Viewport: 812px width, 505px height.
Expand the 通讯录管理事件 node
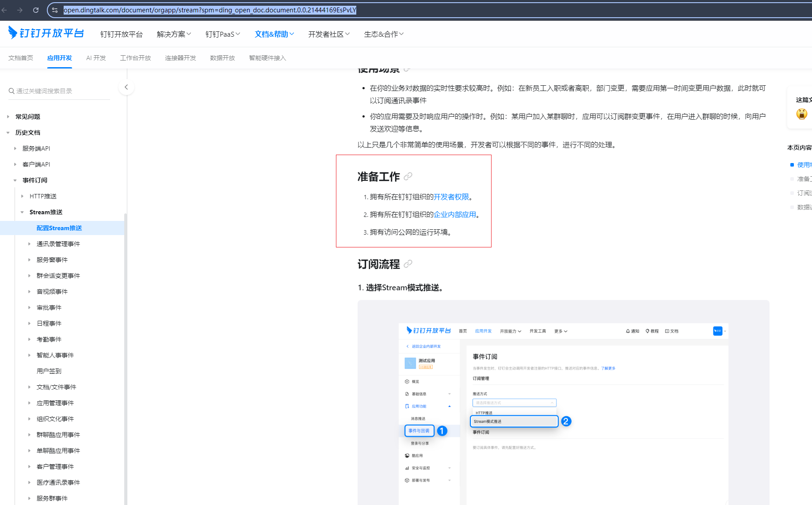click(29, 244)
